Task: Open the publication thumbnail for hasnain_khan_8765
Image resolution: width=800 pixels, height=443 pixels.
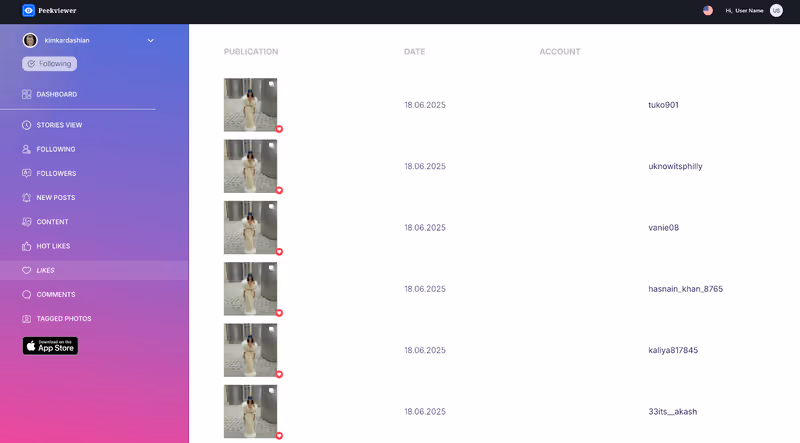Action: (x=251, y=288)
